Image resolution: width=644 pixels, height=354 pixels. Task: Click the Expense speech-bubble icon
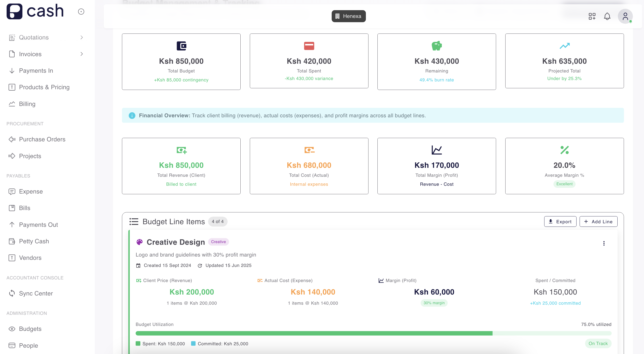[12, 191]
